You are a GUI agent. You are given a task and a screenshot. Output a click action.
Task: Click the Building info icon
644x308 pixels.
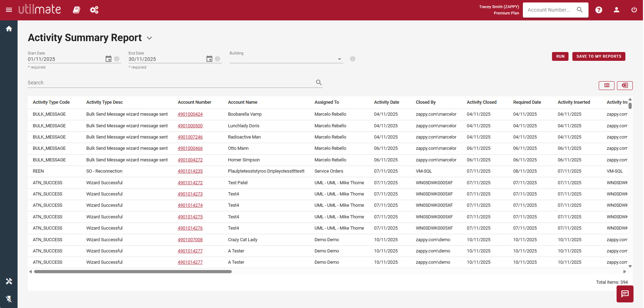point(353,59)
